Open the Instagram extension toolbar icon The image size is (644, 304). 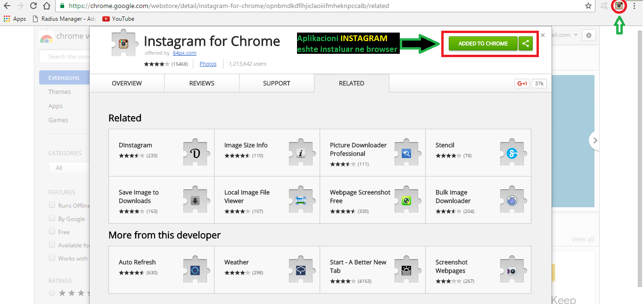click(619, 6)
